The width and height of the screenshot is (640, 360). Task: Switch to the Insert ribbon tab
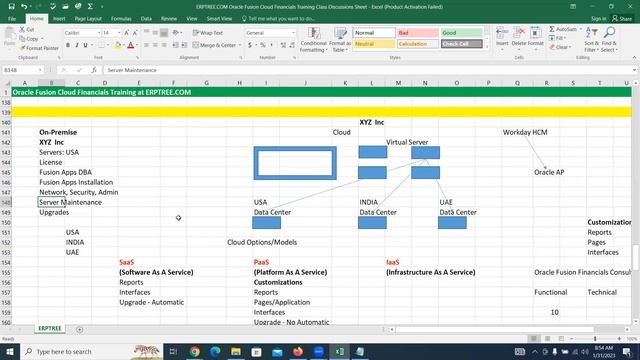click(x=59, y=18)
